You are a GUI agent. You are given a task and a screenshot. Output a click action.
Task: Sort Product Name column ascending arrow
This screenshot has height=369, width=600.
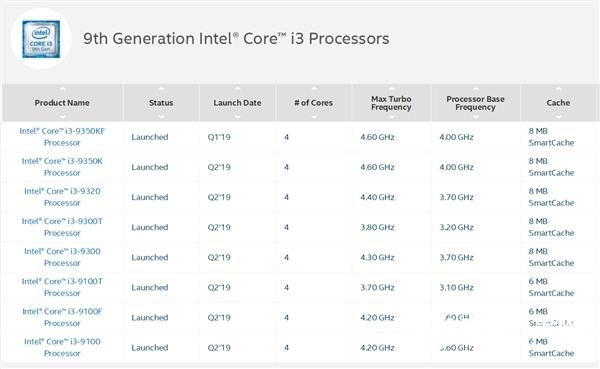62,89
